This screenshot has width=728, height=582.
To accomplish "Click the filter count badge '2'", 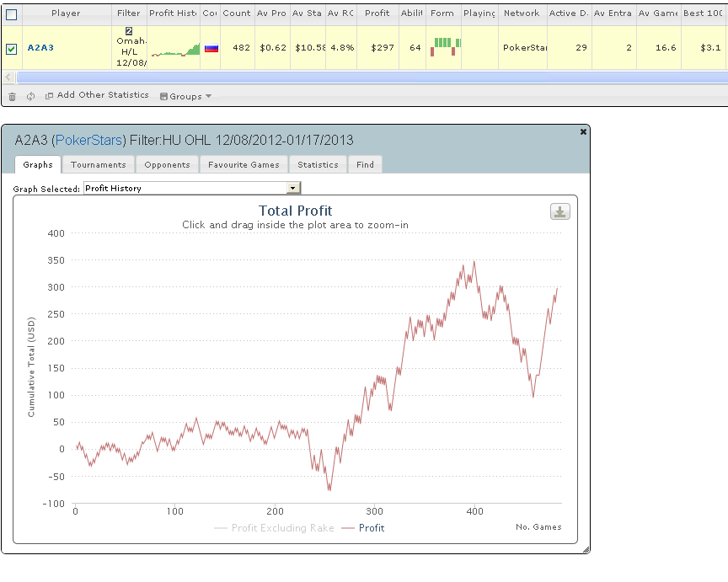I will click(x=129, y=31).
